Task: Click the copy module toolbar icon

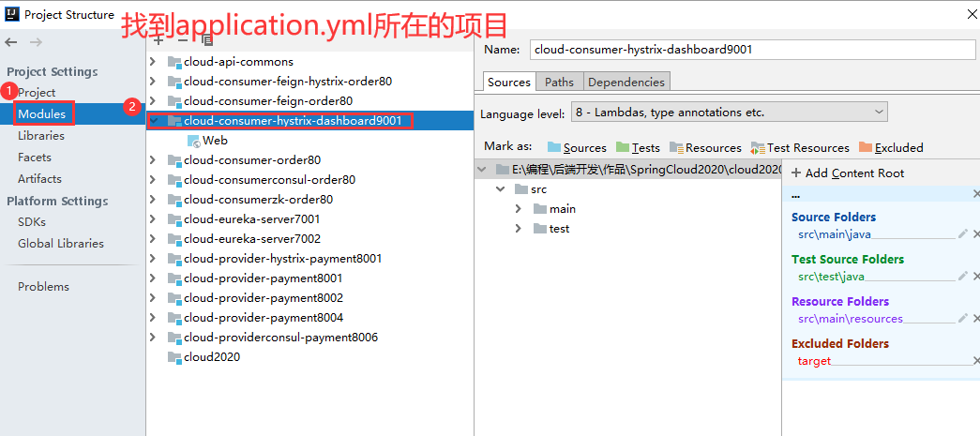Action: click(207, 41)
